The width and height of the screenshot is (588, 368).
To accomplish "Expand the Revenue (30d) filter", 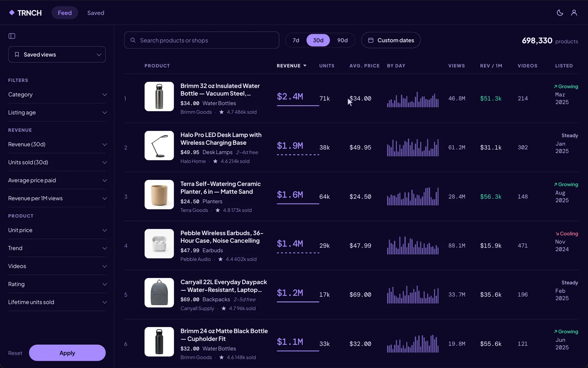I will pyautogui.click(x=57, y=144).
